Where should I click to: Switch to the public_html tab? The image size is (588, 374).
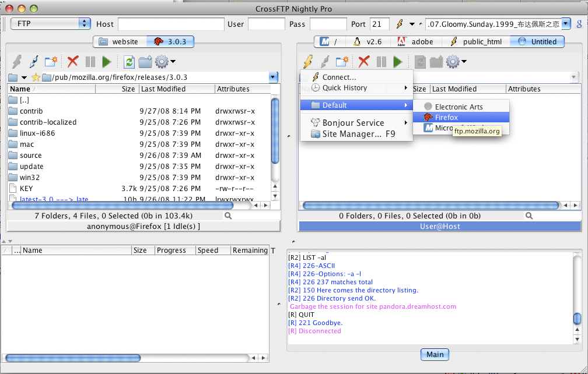tap(476, 41)
